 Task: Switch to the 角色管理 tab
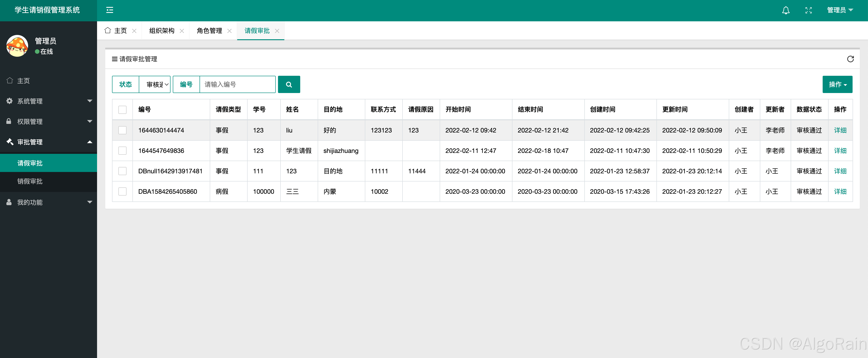point(209,31)
